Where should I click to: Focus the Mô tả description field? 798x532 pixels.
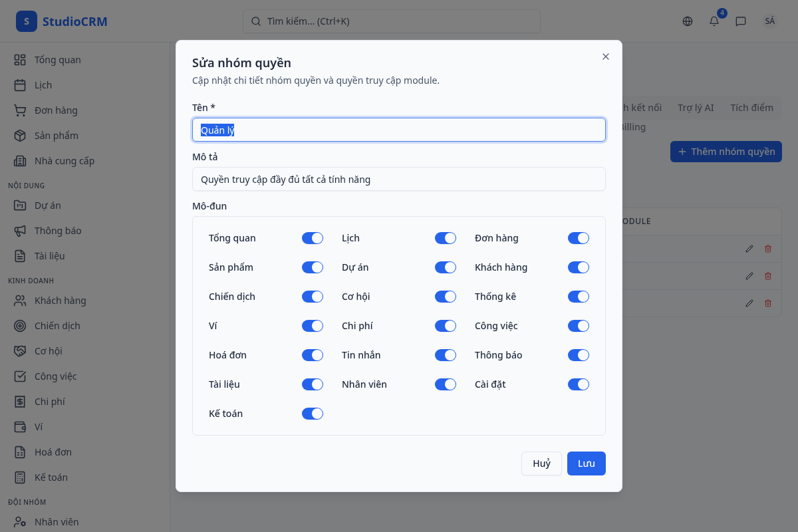(399, 179)
